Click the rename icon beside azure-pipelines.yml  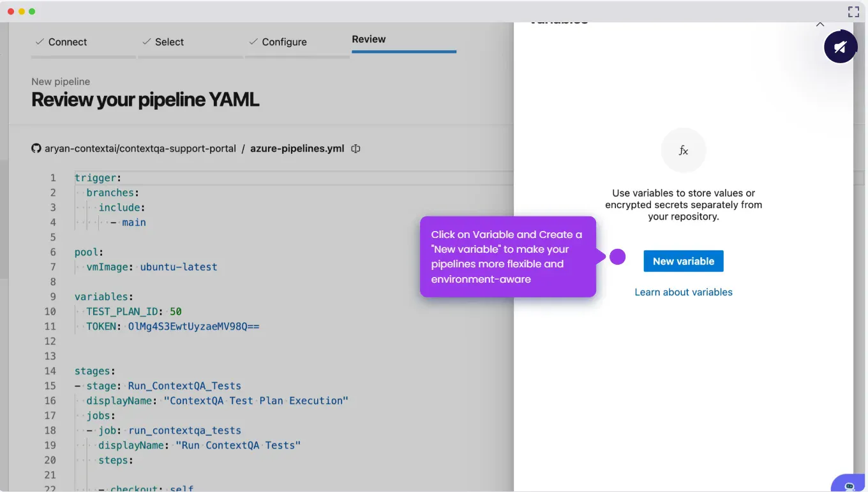355,149
